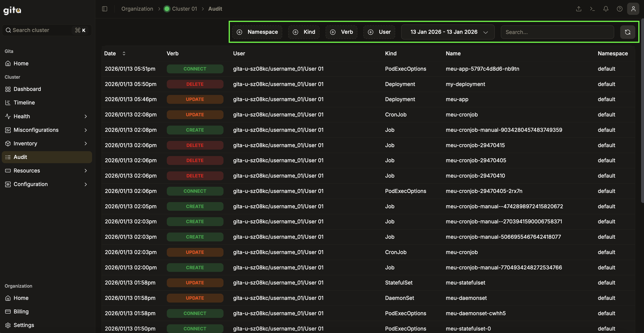Add a Verb filter
The height and width of the screenshot is (333, 644).
(341, 32)
